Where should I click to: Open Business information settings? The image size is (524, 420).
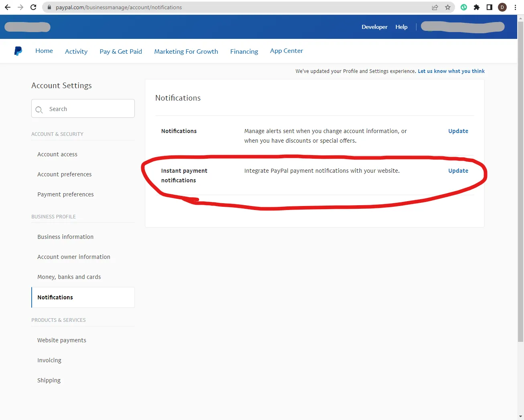pos(65,237)
